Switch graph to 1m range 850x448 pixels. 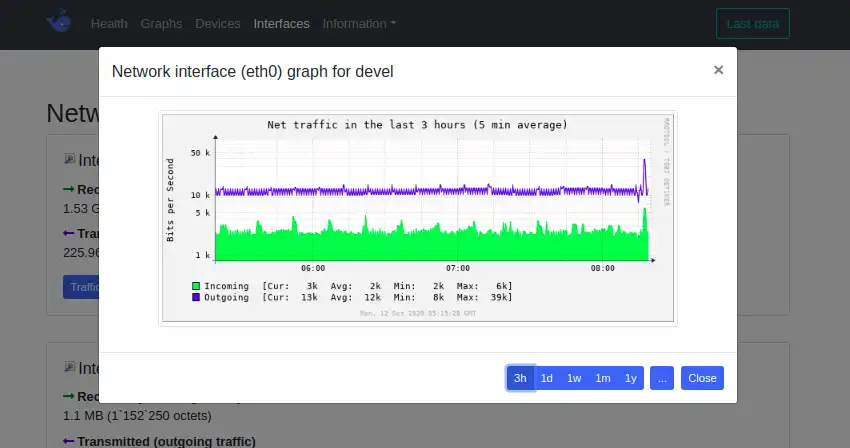click(603, 378)
